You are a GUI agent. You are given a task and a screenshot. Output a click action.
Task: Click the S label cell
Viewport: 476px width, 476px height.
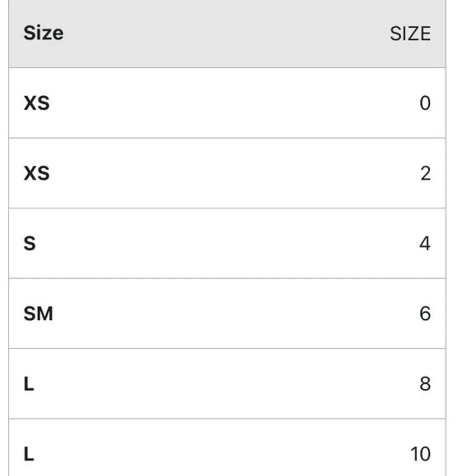coord(30,243)
